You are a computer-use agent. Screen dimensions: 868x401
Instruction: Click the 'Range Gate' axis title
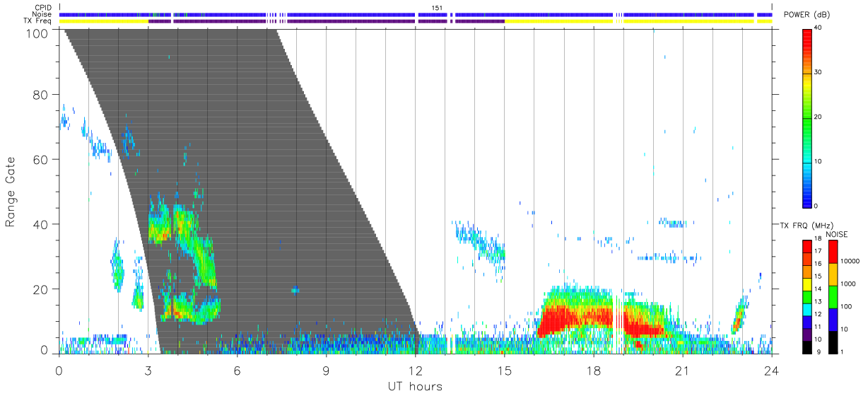[11, 192]
